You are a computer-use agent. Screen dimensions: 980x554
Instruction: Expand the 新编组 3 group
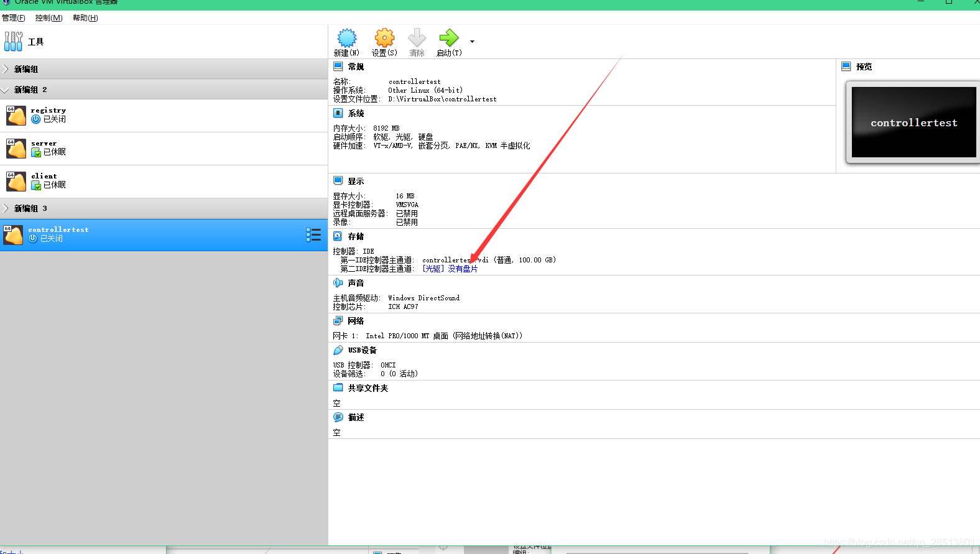pos(164,208)
